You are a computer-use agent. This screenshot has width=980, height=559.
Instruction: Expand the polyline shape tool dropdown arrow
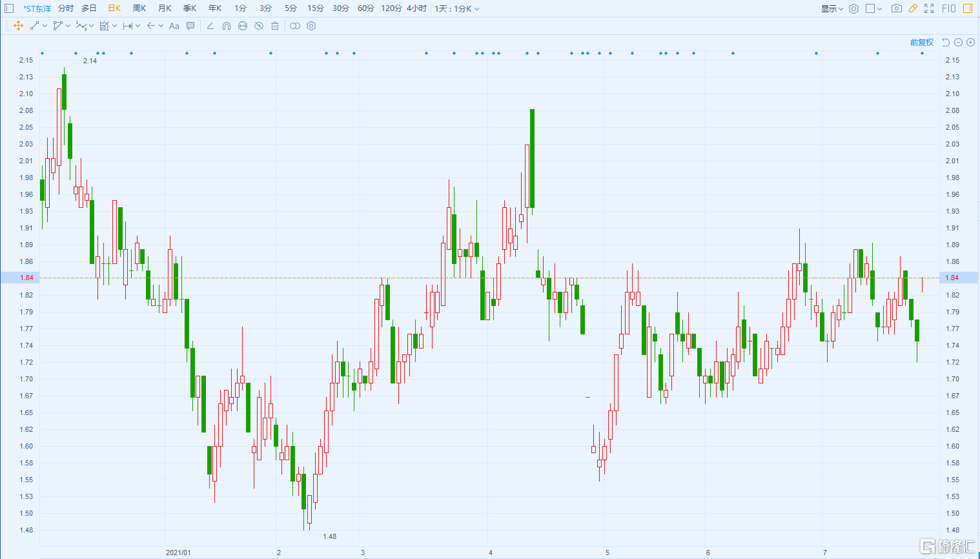tap(68, 26)
